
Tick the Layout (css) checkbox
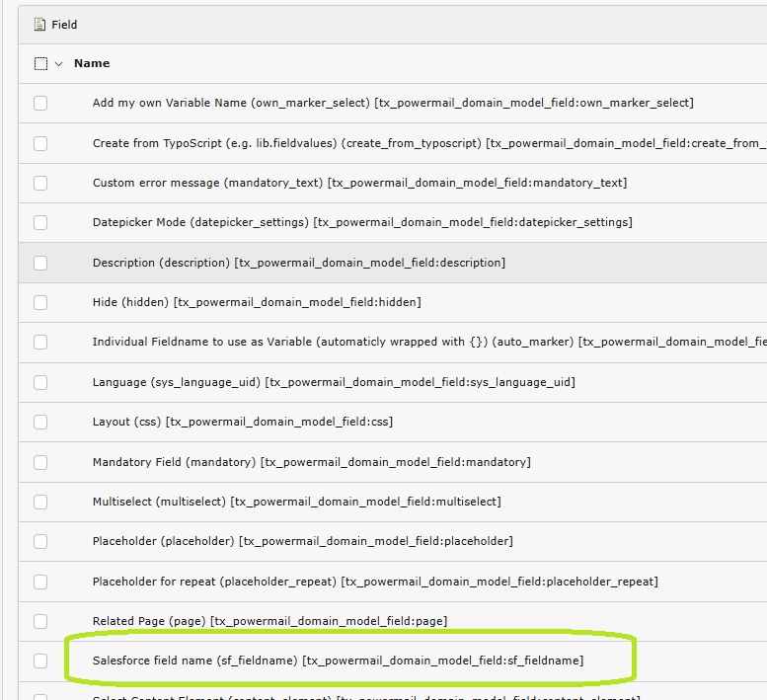pos(40,422)
